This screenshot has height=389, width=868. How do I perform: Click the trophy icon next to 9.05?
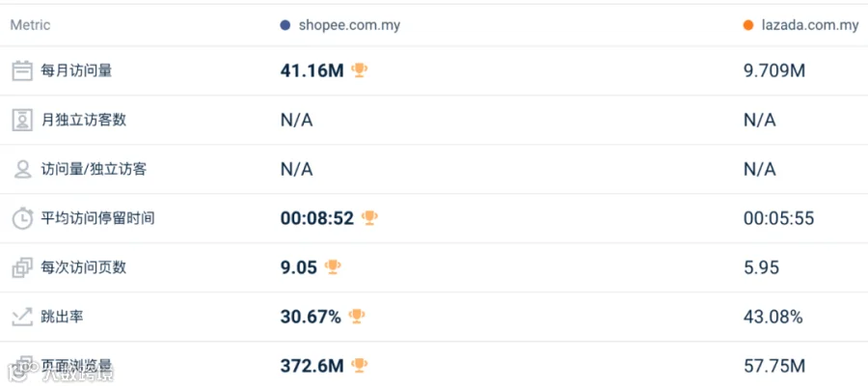[333, 267]
